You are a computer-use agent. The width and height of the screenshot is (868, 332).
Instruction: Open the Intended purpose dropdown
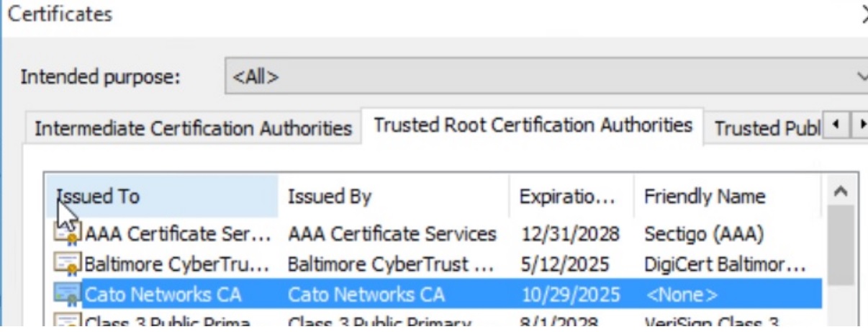point(547,77)
